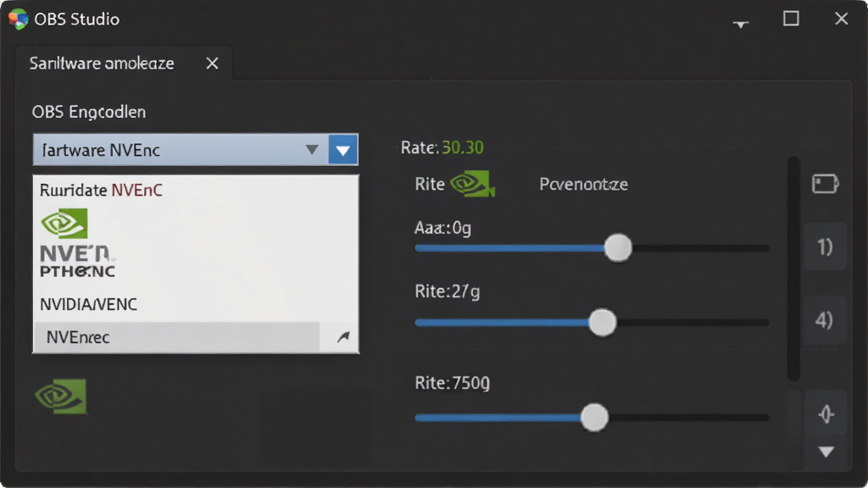Adjust the Aaa:0g slider handle
This screenshot has width=868, height=488.
[618, 247]
